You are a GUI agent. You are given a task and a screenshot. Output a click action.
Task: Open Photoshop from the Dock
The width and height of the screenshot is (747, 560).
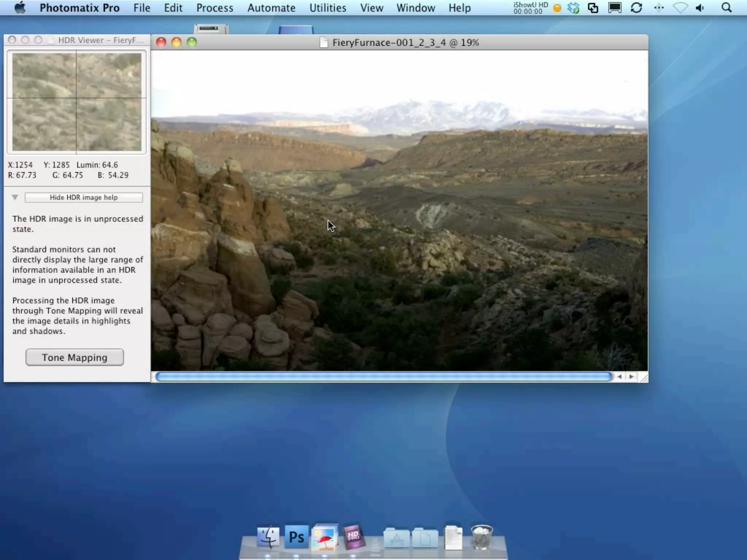[x=296, y=537]
